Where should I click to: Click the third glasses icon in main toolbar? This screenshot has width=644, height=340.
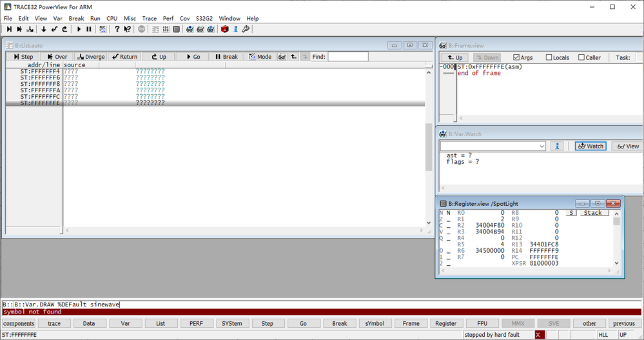point(211,29)
